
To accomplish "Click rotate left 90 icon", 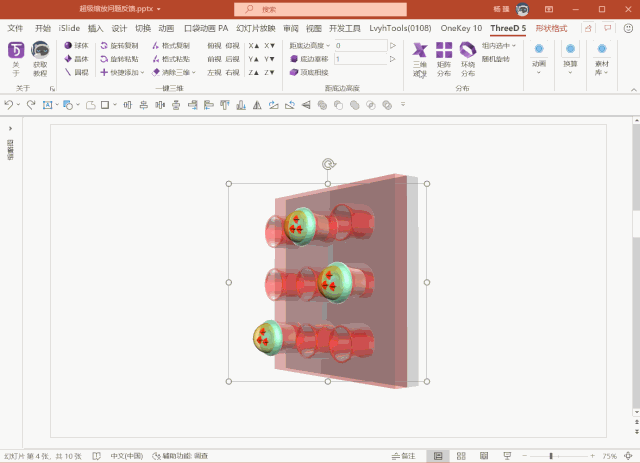I will click(x=290, y=105).
